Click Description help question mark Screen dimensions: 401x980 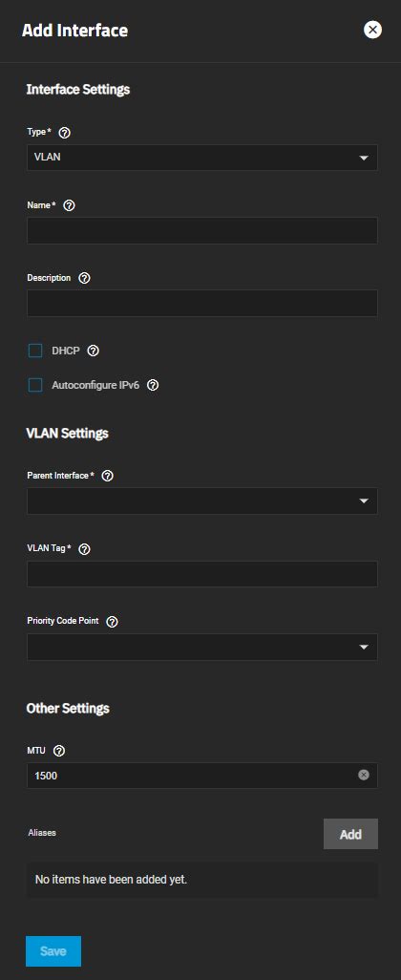(x=84, y=278)
